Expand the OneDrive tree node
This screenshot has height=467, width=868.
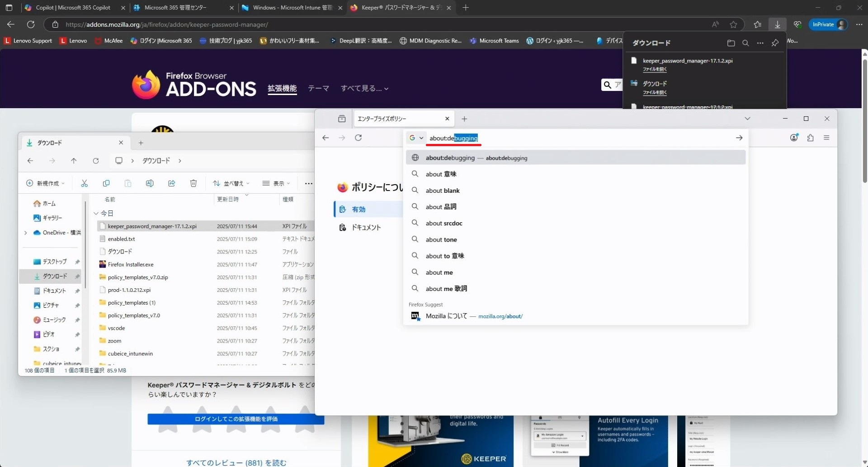(x=26, y=233)
